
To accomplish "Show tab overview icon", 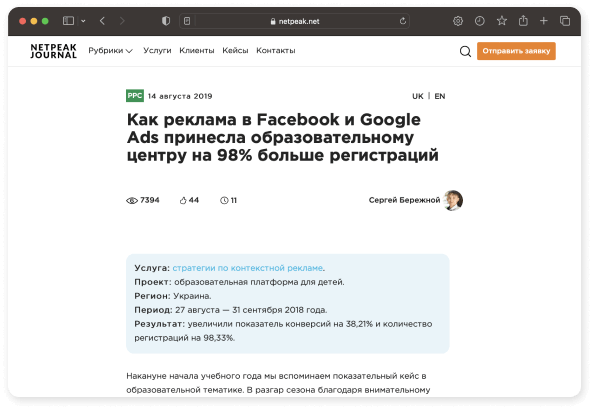I will click(x=565, y=21).
